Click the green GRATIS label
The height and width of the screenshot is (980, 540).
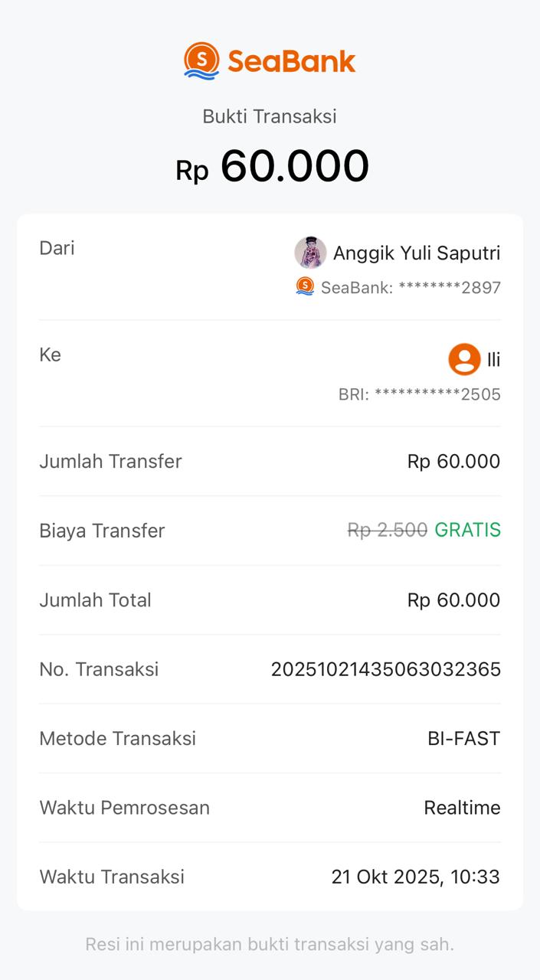pos(467,530)
